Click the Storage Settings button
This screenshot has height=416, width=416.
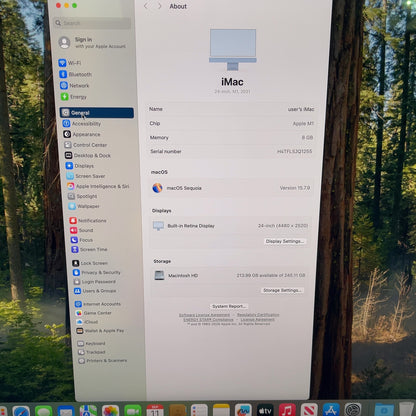click(x=282, y=290)
